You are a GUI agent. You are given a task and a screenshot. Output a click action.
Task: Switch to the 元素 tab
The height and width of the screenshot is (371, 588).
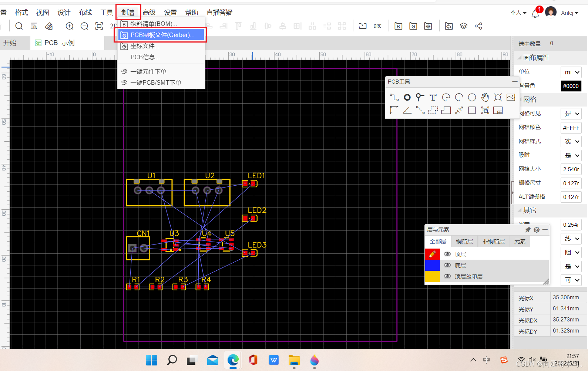pyautogui.click(x=520, y=241)
